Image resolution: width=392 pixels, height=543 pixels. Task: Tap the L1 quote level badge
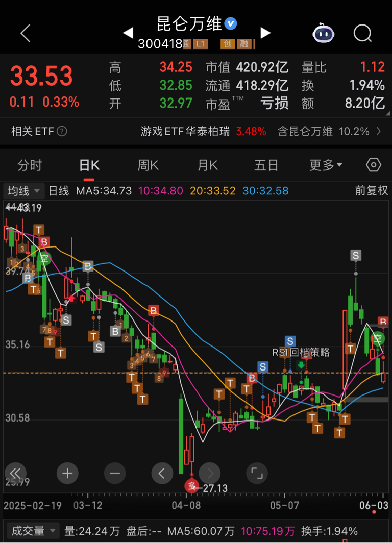[201, 44]
